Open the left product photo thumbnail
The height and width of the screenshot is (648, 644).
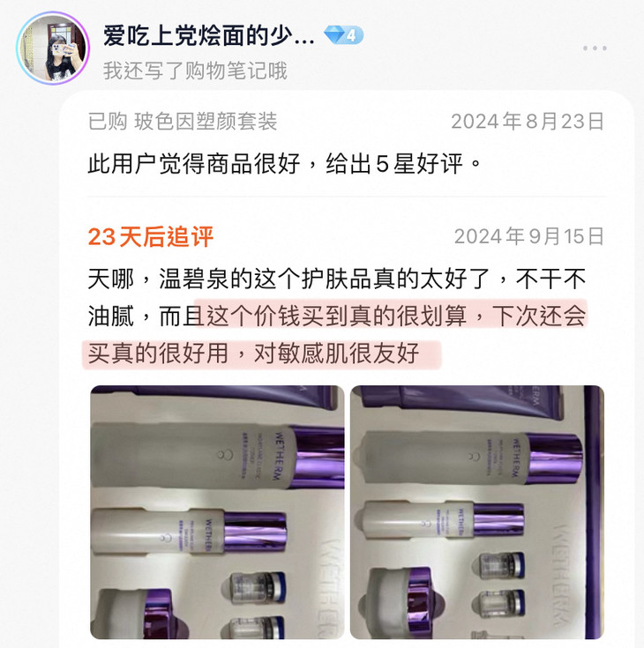pyautogui.click(x=217, y=512)
